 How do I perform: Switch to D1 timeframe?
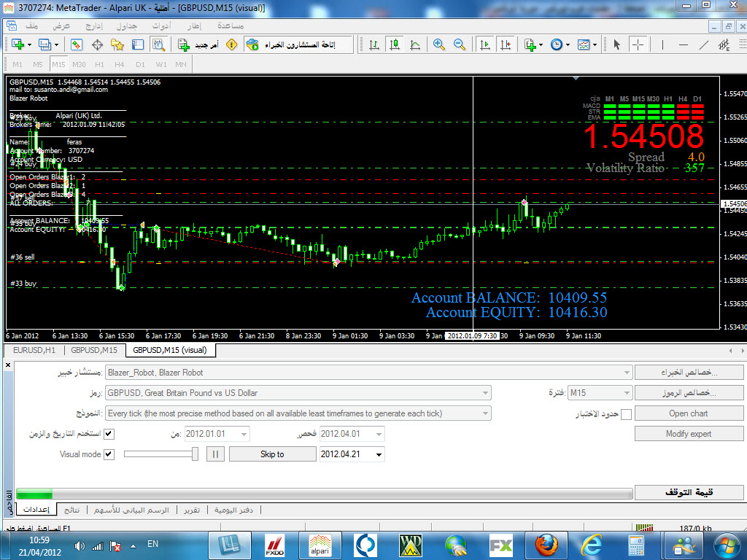[x=140, y=64]
